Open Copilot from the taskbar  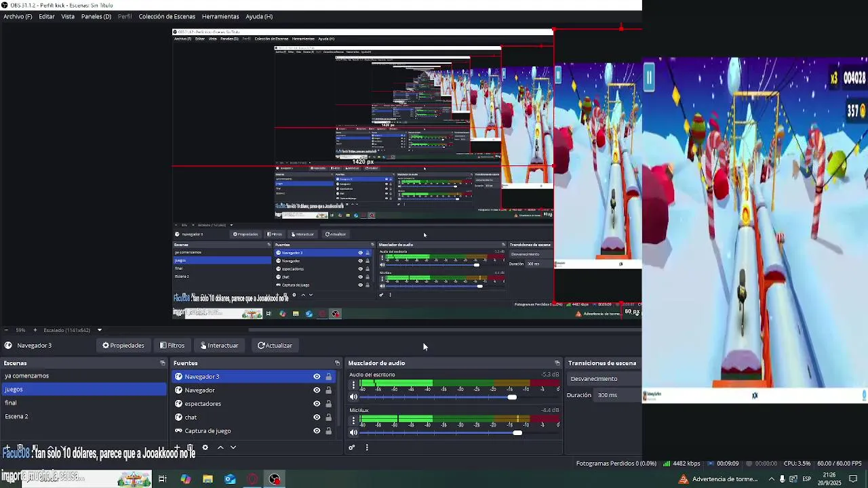(185, 479)
